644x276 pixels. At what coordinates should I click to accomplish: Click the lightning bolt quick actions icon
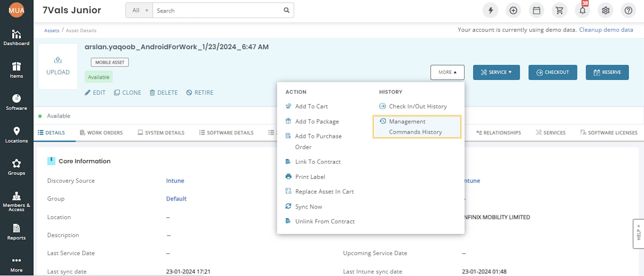click(x=490, y=11)
